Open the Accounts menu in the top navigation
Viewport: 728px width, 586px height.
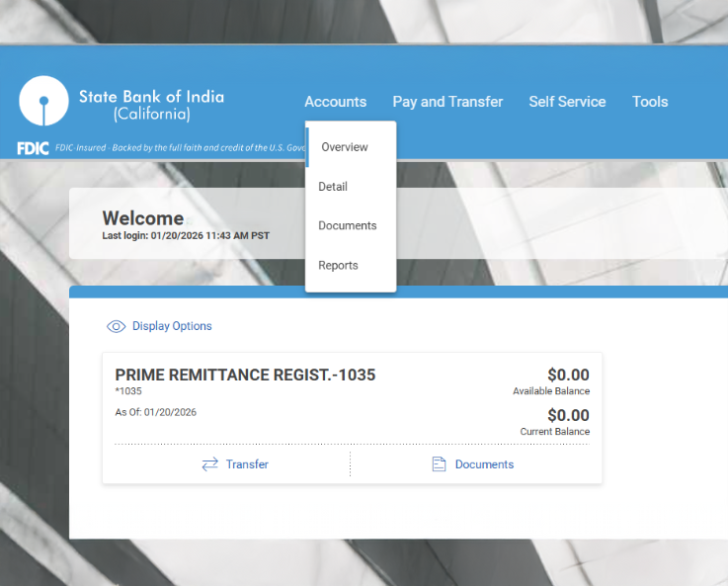pos(335,102)
